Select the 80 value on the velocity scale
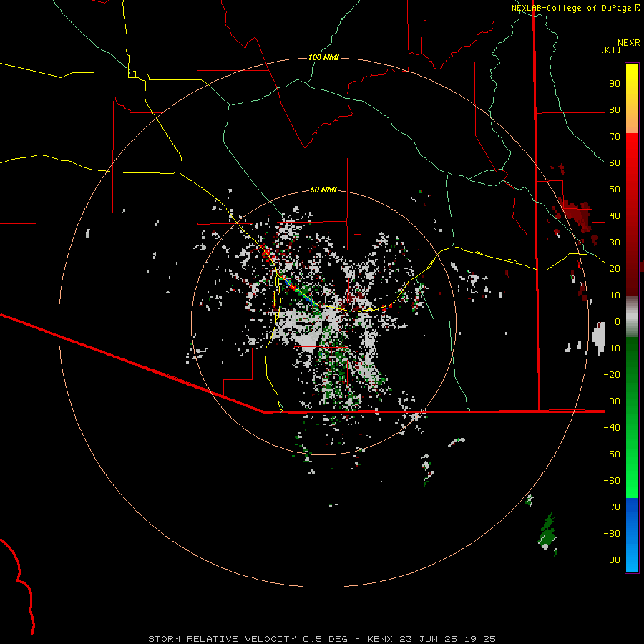Image resolution: width=644 pixels, height=644 pixels. tap(615, 110)
